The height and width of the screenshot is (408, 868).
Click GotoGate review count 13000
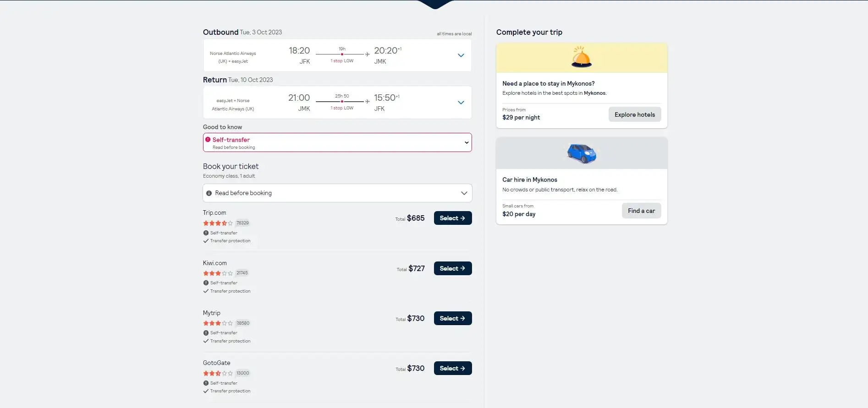tap(243, 373)
